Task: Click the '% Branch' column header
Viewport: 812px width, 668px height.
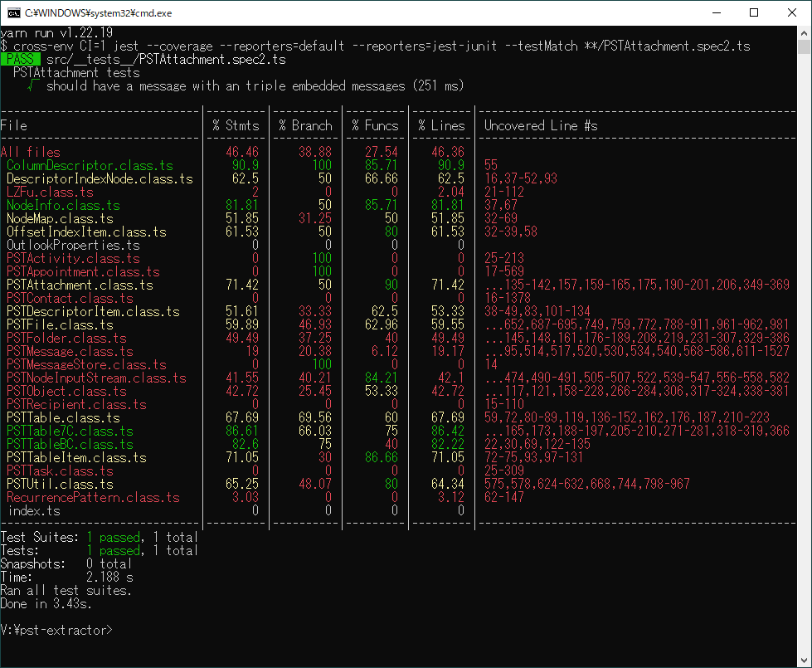Action: click(305, 125)
